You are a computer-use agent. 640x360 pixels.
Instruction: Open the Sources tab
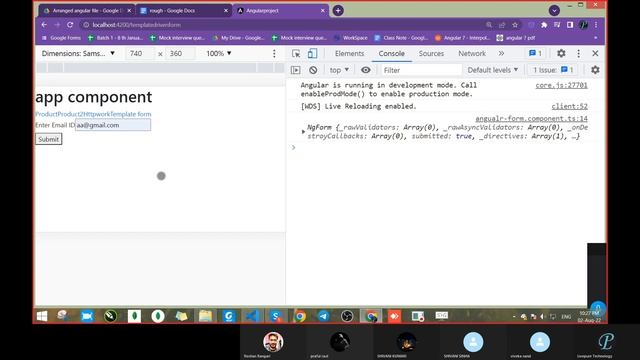(x=431, y=53)
